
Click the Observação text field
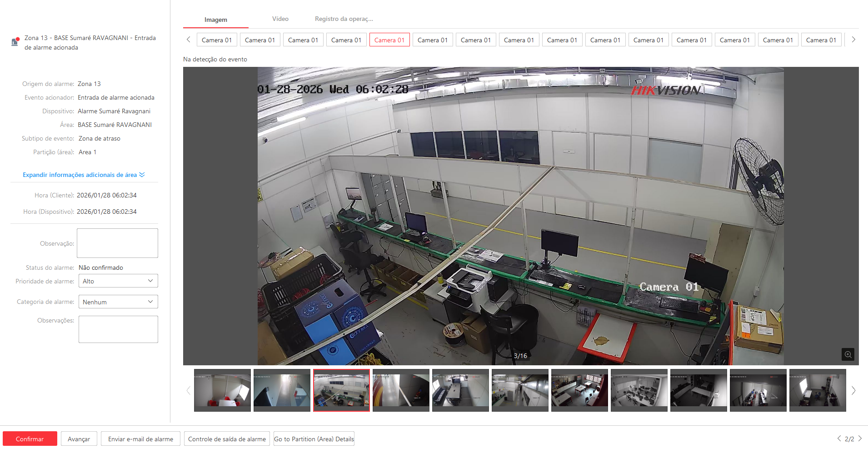tap(117, 243)
